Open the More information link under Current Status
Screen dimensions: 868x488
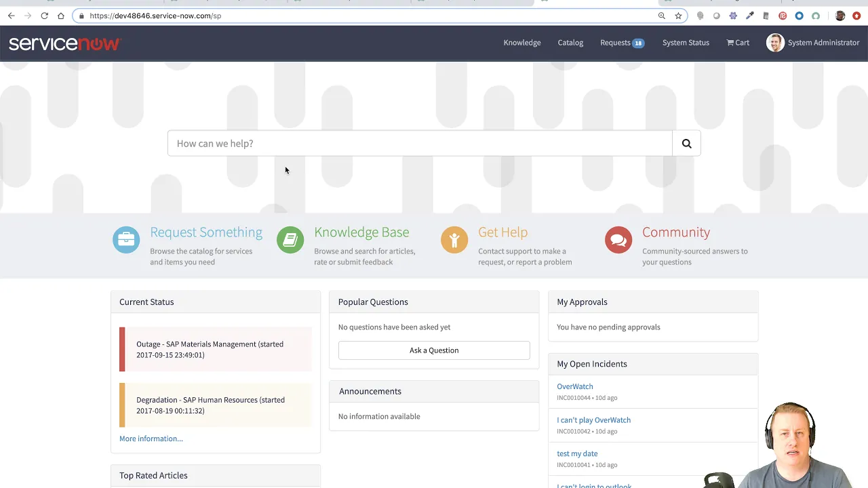click(151, 439)
